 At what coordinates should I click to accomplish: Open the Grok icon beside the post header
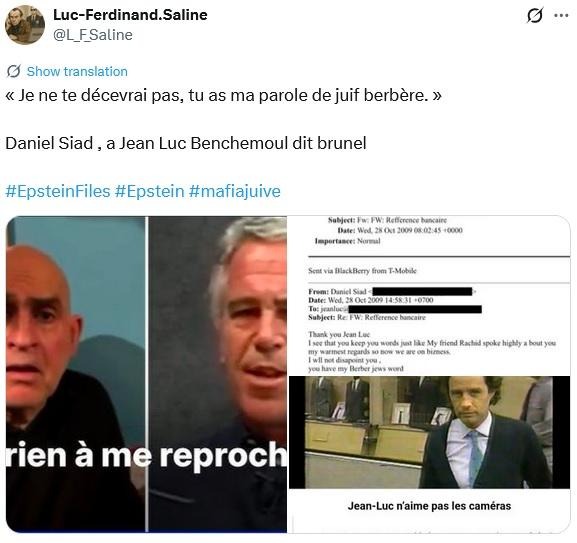[x=534, y=15]
